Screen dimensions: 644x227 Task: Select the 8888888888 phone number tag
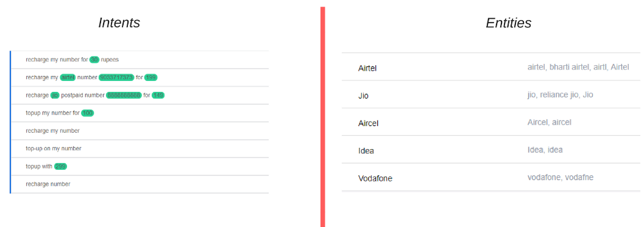[124, 95]
